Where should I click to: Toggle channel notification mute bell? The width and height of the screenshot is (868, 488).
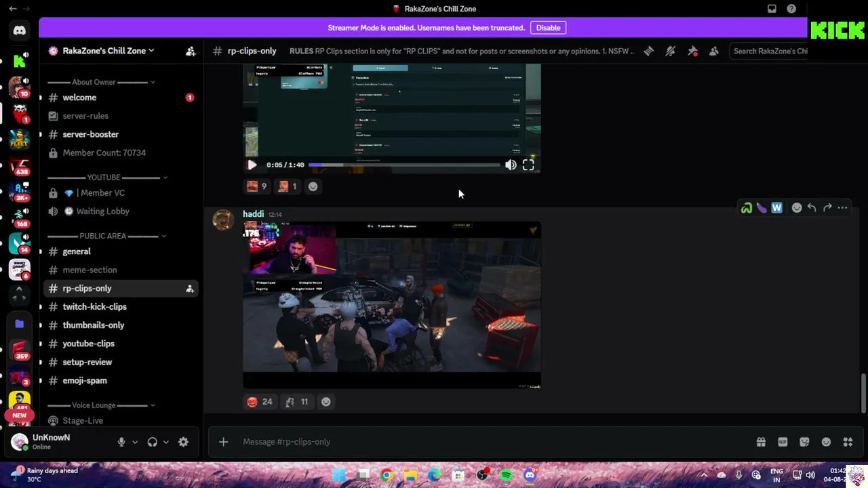(x=671, y=51)
